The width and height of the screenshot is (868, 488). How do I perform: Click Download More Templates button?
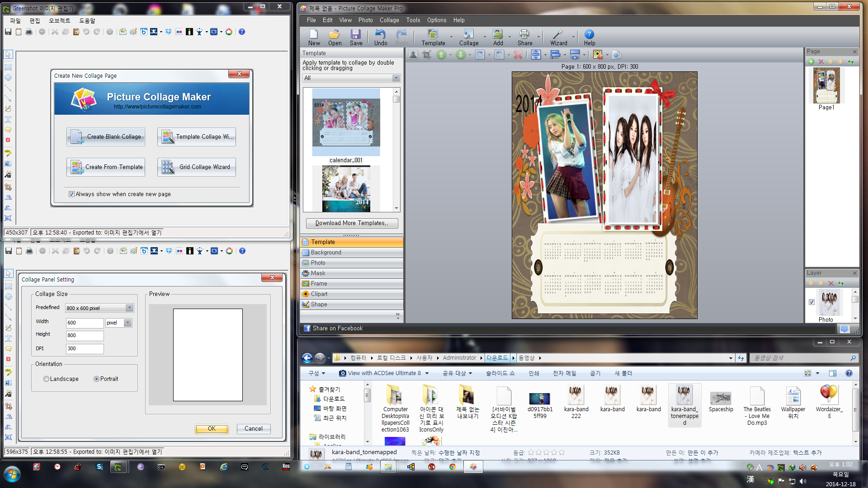(x=352, y=223)
